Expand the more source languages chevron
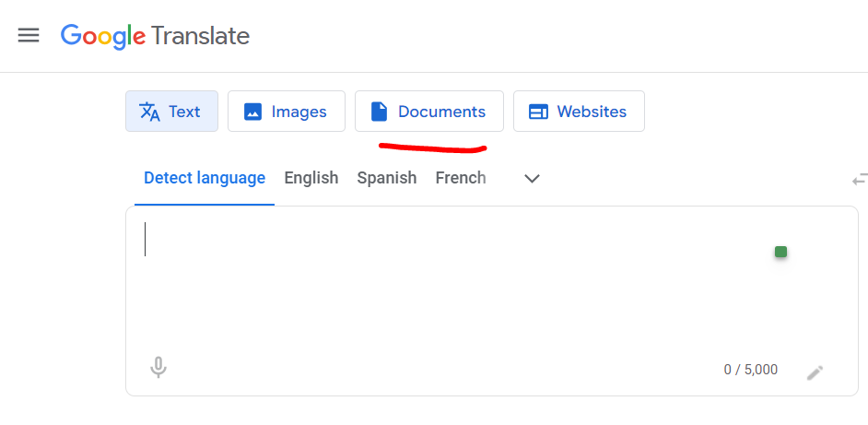Screen dimensions: 868x425 (x=532, y=179)
